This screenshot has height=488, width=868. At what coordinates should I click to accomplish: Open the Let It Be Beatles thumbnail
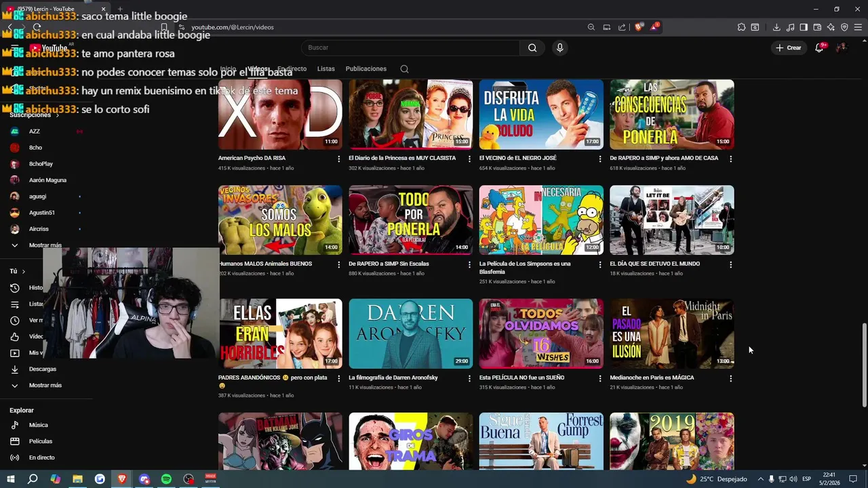pyautogui.click(x=671, y=220)
